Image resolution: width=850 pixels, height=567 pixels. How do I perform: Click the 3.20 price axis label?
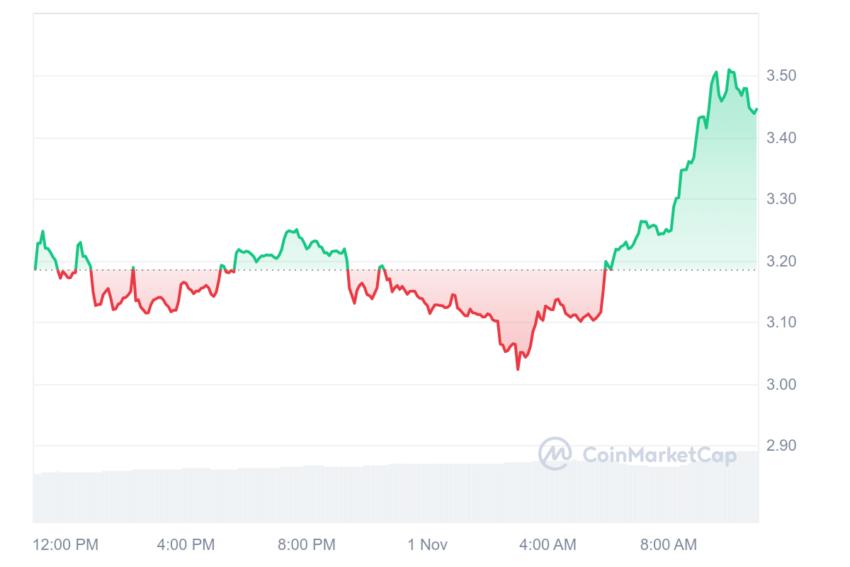(781, 261)
